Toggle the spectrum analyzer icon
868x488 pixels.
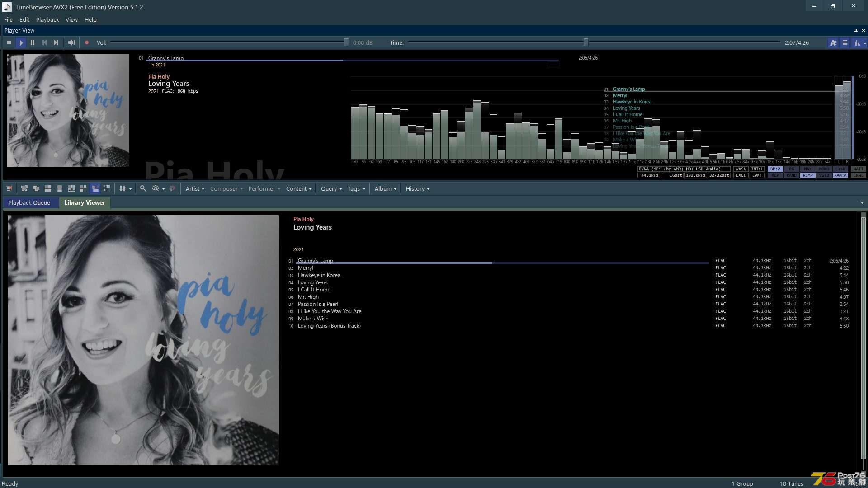point(857,42)
